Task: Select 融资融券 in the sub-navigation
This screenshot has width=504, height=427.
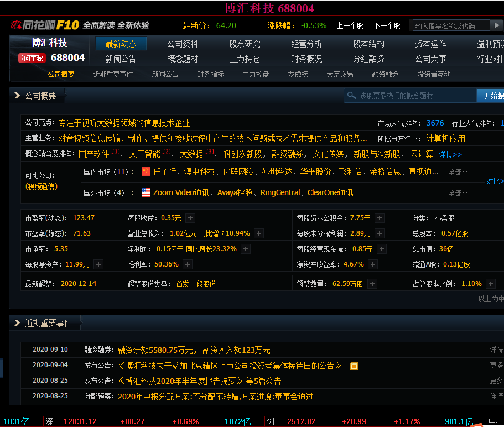Action: coord(385,75)
